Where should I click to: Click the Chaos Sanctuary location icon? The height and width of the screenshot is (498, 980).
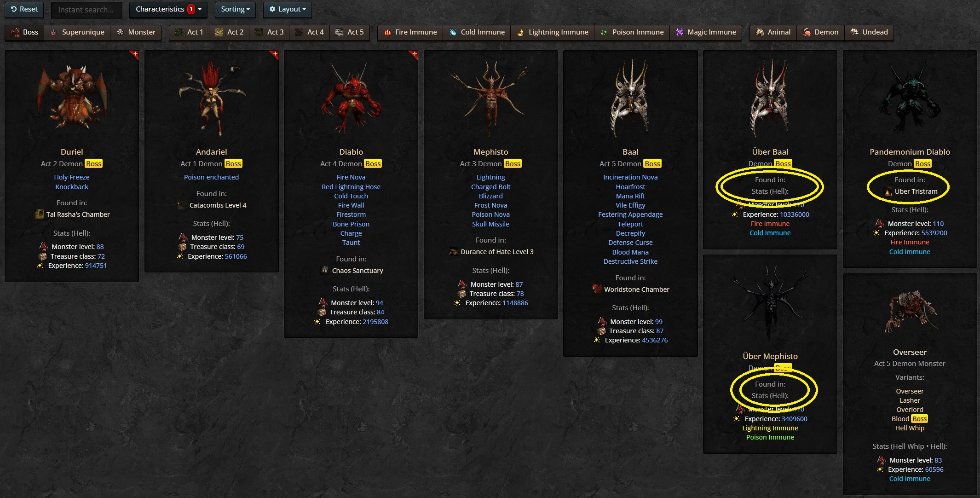click(325, 271)
